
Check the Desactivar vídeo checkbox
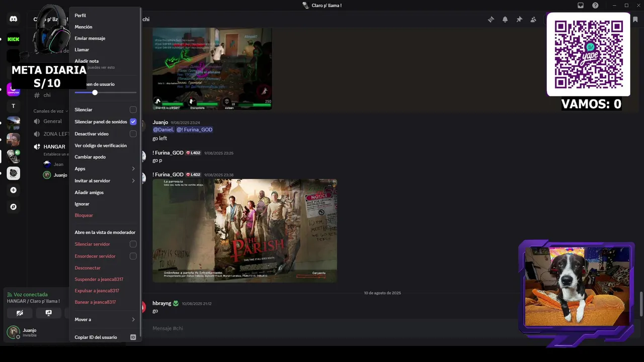pyautogui.click(x=133, y=134)
